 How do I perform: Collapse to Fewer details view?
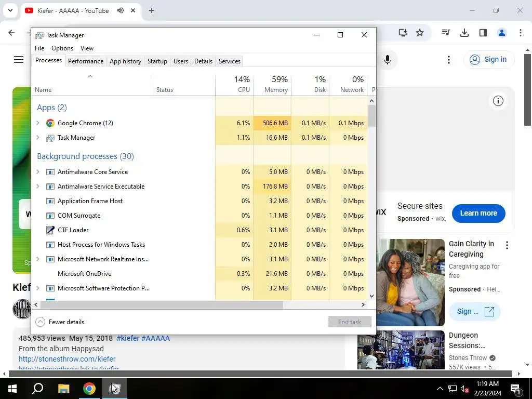pos(60,322)
